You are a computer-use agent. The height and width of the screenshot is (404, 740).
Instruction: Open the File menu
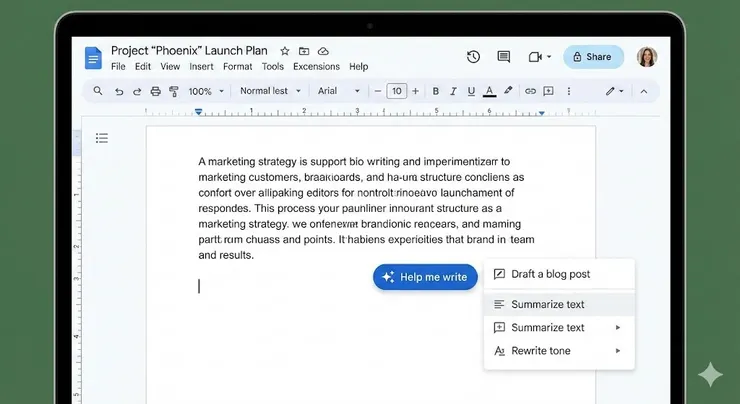(118, 67)
